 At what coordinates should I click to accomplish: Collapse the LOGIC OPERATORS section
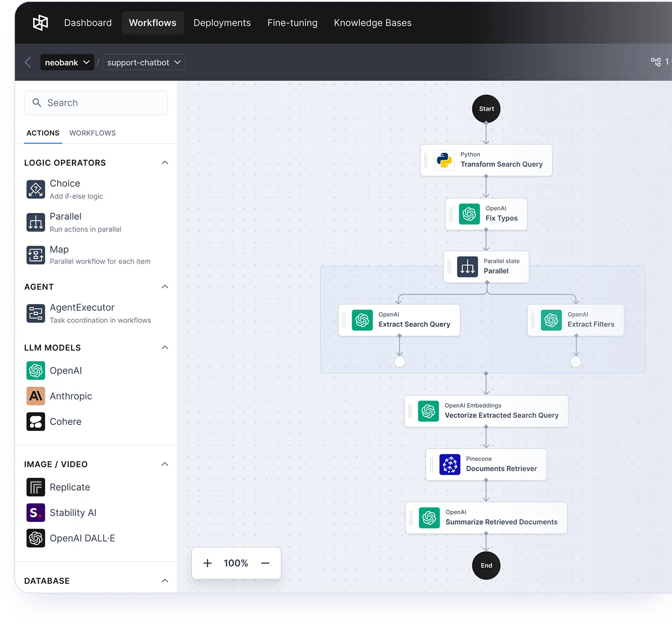165,163
